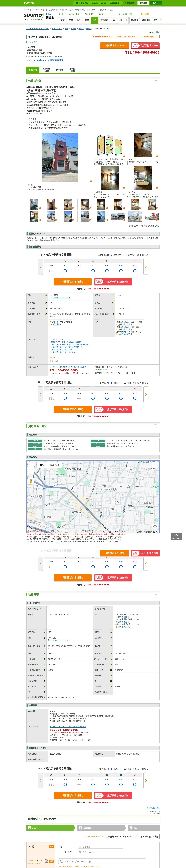186x868 pixels.
Task: Show next week in the second viewing calendar
Action: 146,394
